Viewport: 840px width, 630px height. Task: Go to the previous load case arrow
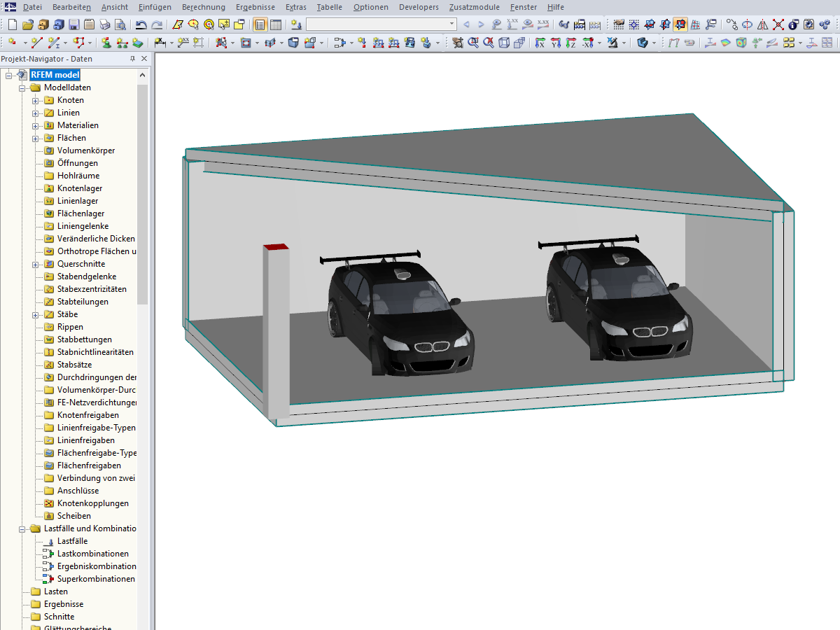point(467,24)
